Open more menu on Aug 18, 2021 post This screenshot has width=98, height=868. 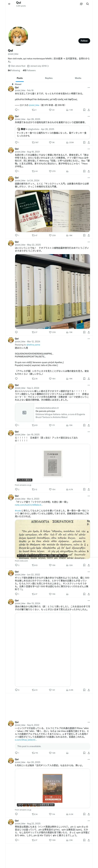pyautogui.click(x=89, y=149)
